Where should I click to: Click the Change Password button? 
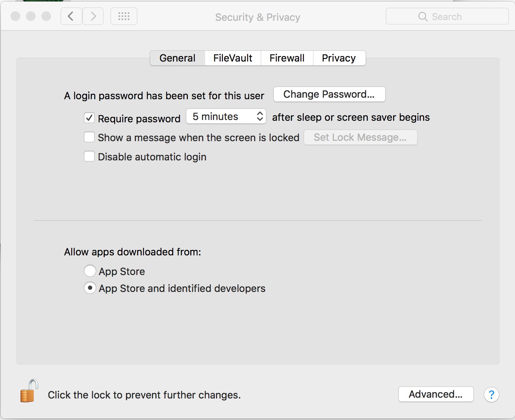click(329, 94)
